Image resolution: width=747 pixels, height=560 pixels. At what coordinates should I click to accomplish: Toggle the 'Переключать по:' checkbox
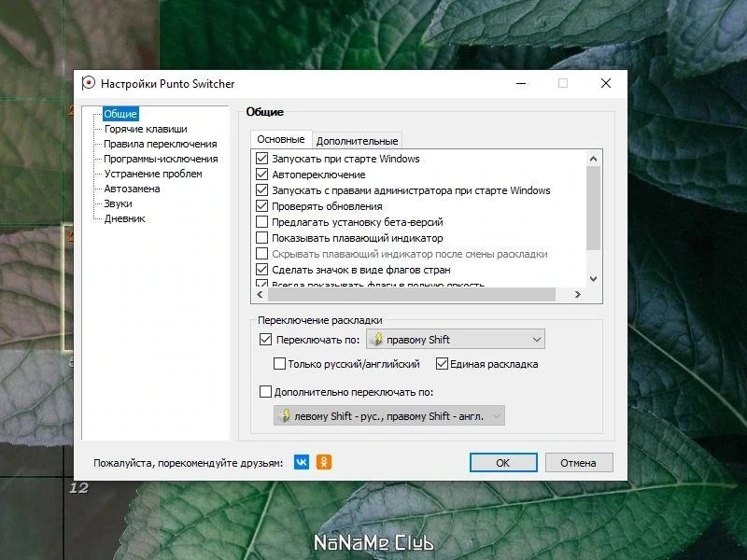(x=265, y=340)
